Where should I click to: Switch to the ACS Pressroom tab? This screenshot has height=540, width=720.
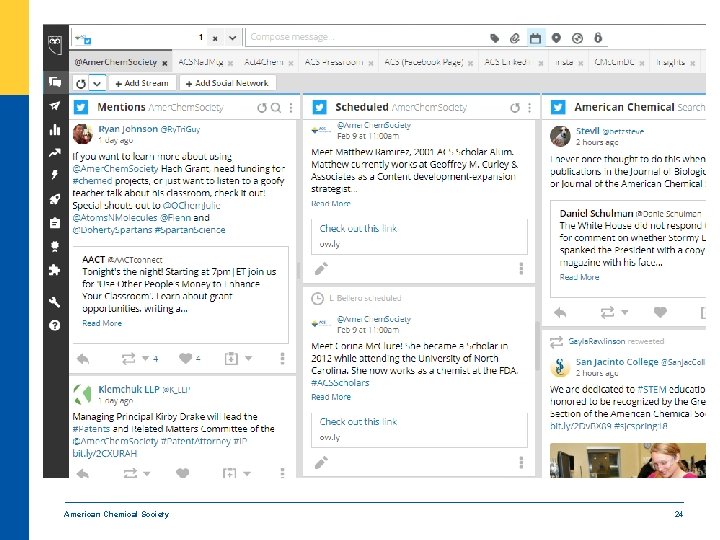pos(334,62)
